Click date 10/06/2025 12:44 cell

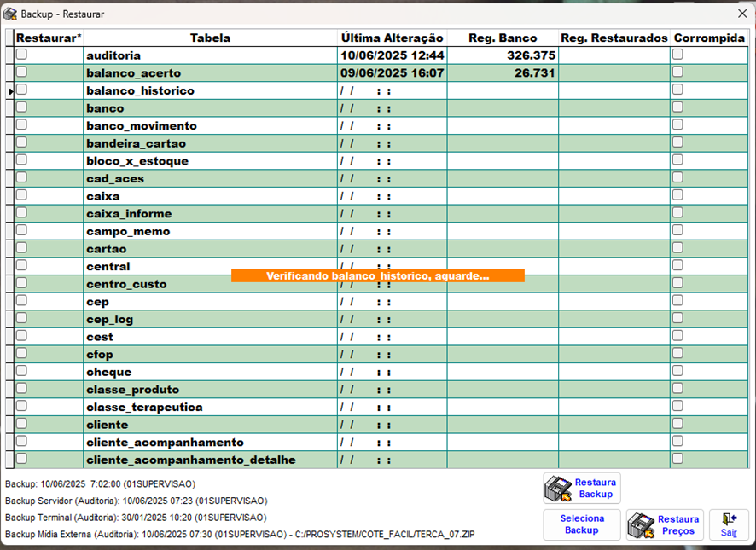[392, 55]
